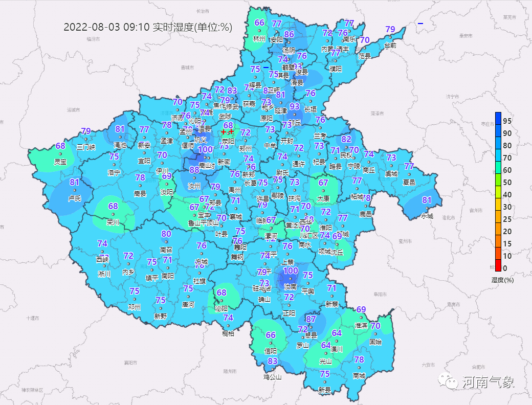The width and height of the screenshot is (532, 405).
Task: Click the 中牟 city label
Action: (x=270, y=145)
